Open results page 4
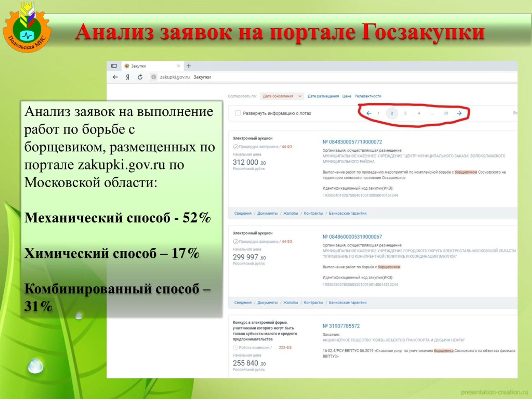This screenshot has height=399, width=532. [x=419, y=113]
